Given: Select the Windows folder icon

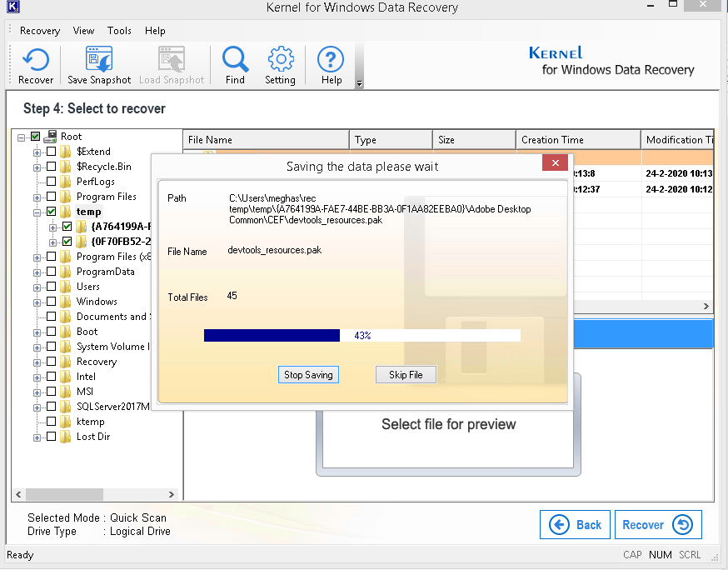Looking at the screenshot, I should click(x=66, y=302).
